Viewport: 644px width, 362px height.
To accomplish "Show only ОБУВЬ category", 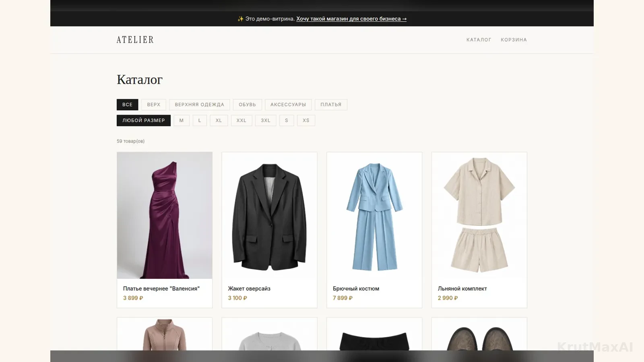I will 247,105.
